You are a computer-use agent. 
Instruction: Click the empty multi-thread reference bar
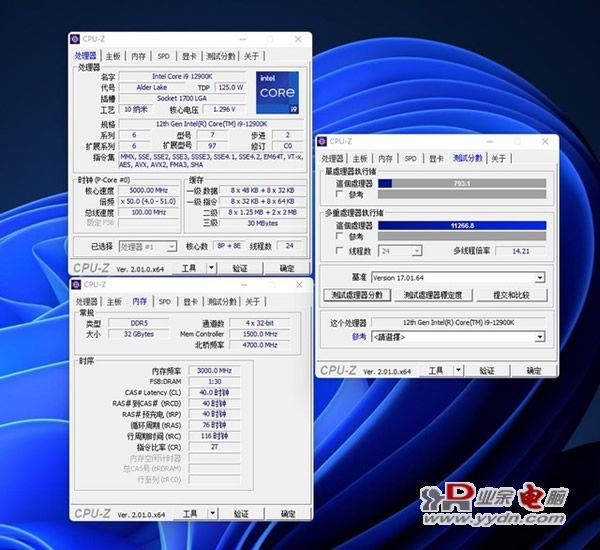tap(462, 236)
